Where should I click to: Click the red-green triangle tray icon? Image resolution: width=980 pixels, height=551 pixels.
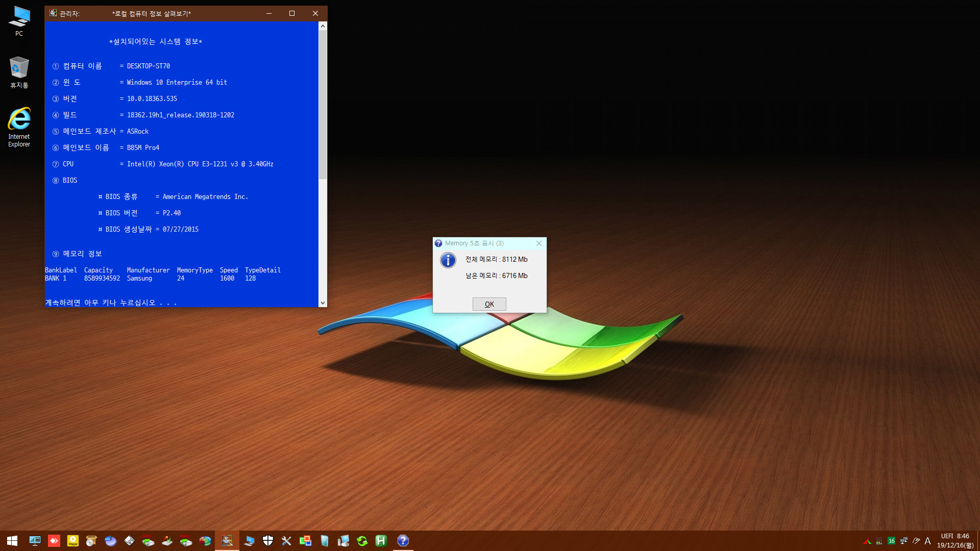(867, 541)
